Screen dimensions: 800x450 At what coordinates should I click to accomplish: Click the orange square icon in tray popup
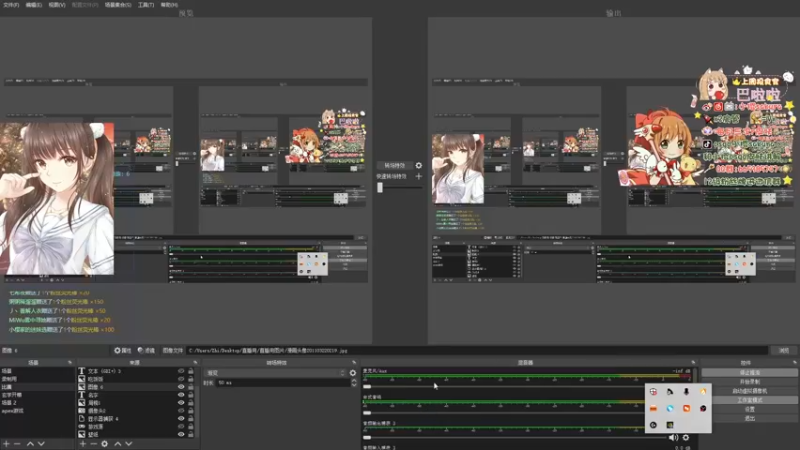(686, 408)
